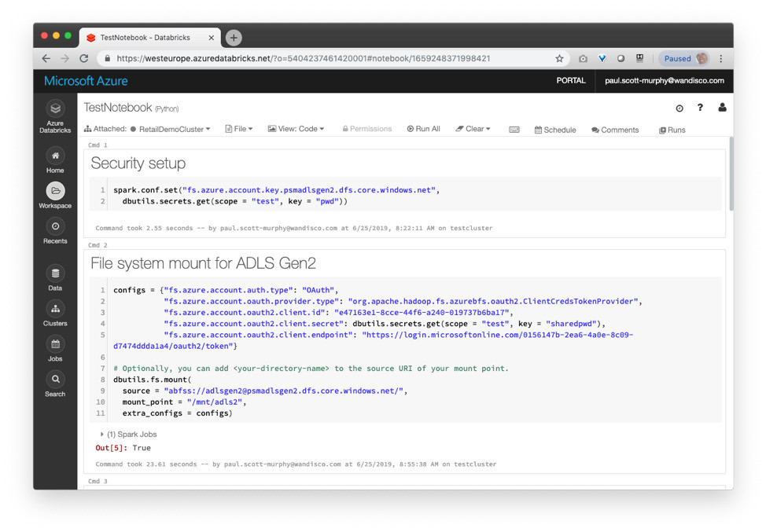Expand the Clear dropdown menu
The width and height of the screenshot is (766, 532).
pyautogui.click(x=473, y=129)
